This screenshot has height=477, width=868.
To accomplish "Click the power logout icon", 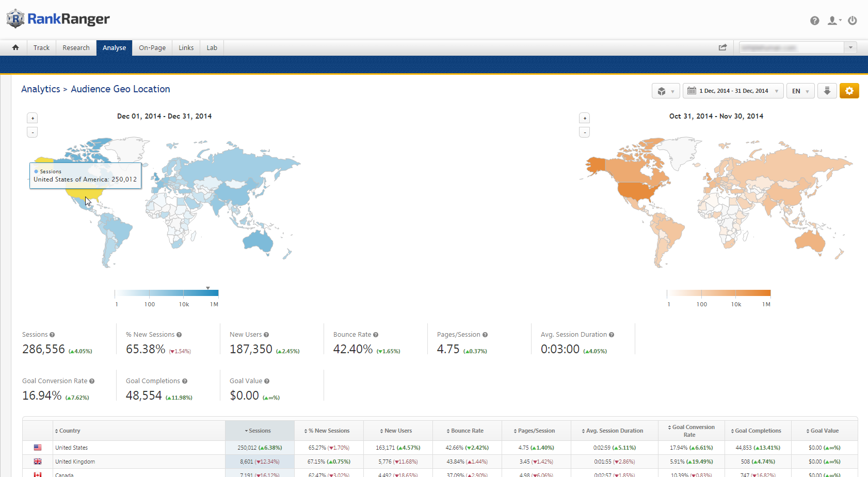I will pos(853,21).
